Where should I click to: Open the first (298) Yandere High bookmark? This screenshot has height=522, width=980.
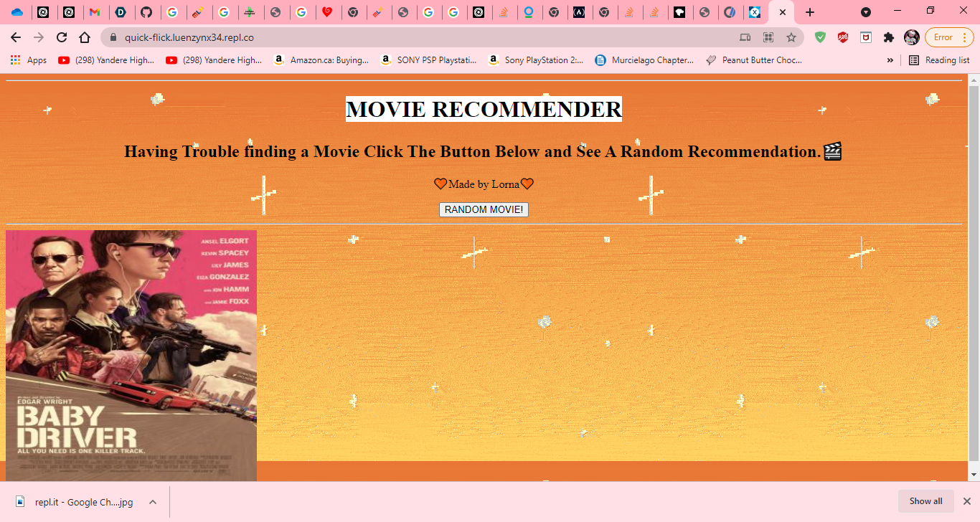pyautogui.click(x=106, y=60)
